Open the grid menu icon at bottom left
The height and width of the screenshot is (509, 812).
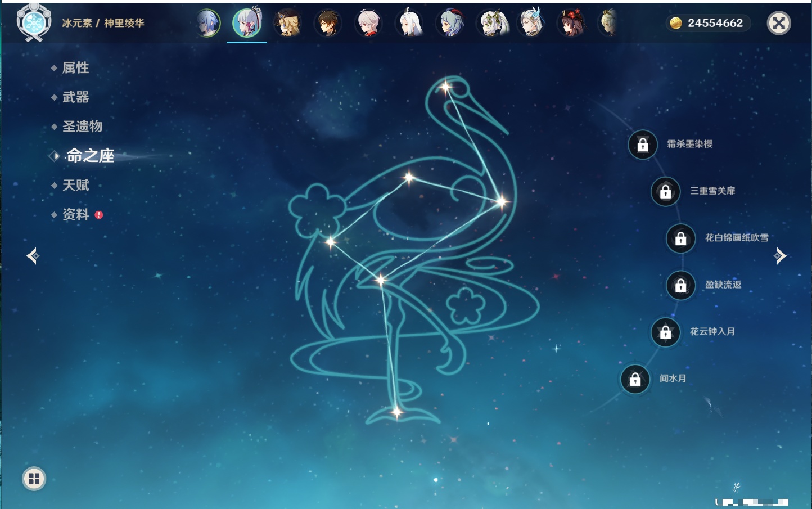tap(34, 479)
